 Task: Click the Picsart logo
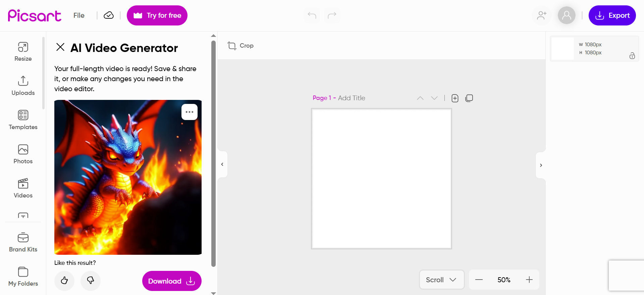35,15
